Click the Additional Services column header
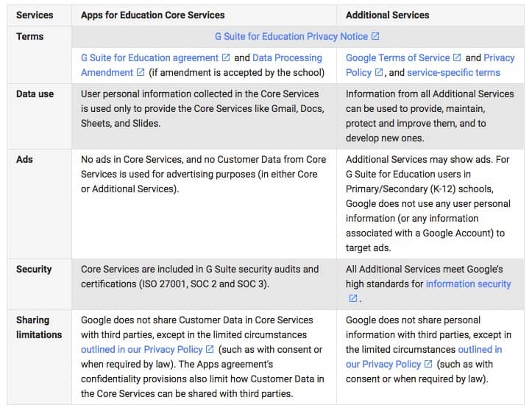Screen dimensions: 532x411 point(387,15)
